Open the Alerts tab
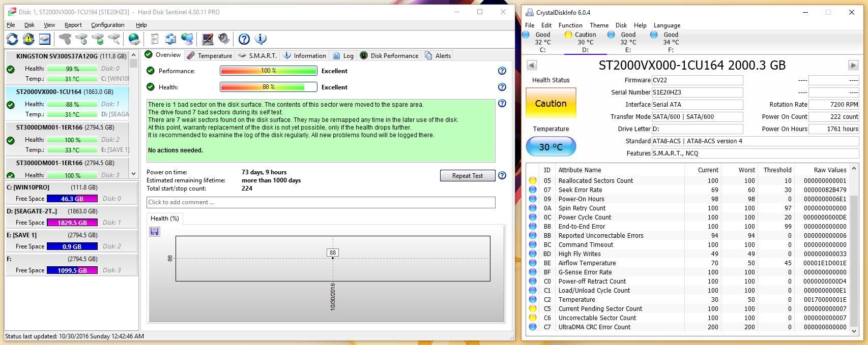The width and height of the screenshot is (868, 345). coord(438,55)
